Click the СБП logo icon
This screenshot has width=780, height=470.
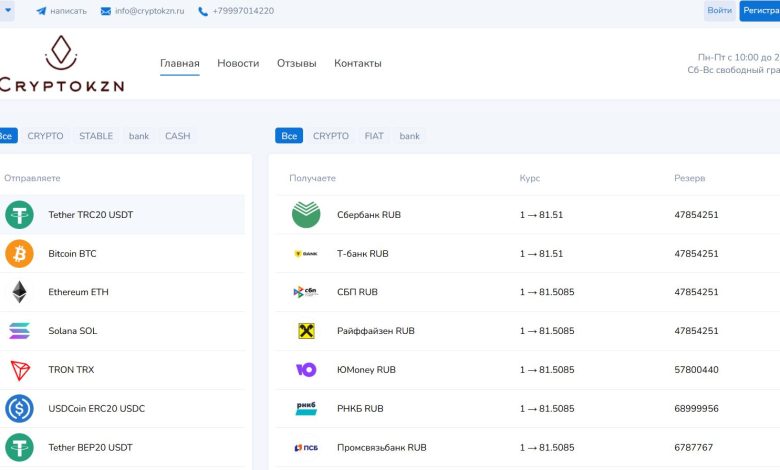coord(305,292)
